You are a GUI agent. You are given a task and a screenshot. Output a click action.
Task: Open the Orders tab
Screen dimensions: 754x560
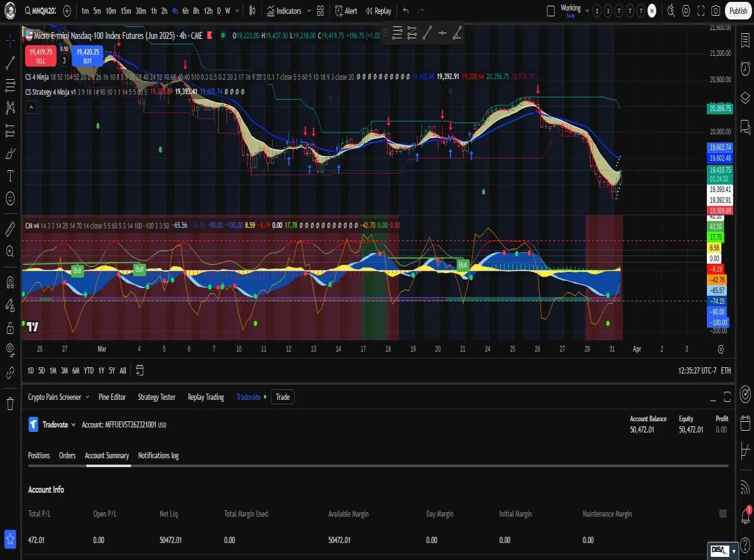pyautogui.click(x=67, y=455)
